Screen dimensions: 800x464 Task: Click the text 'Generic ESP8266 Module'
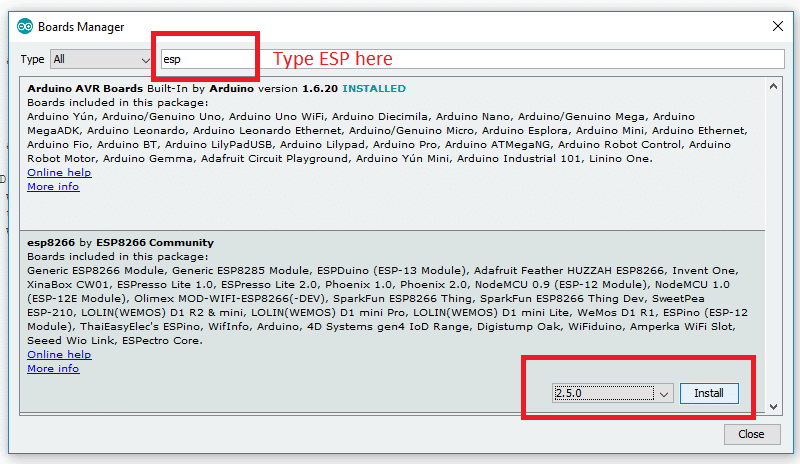(x=95, y=271)
